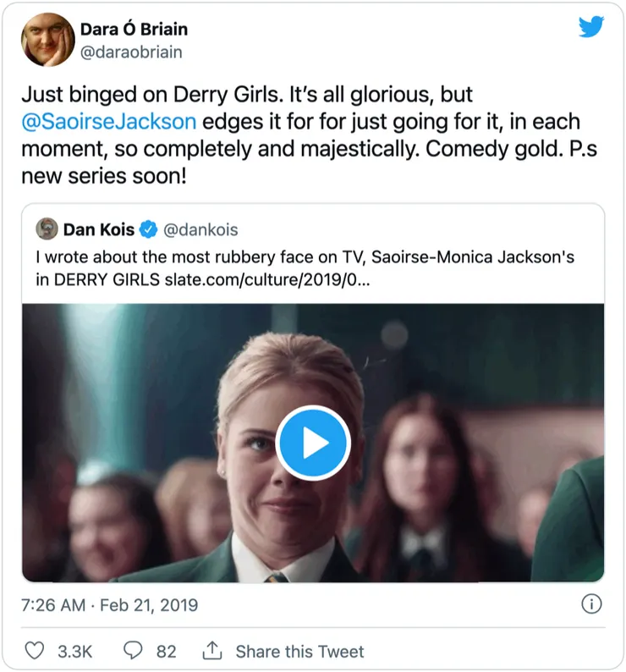Image resolution: width=626 pixels, height=672 pixels.
Task: Like the tweet with the heart icon
Action: coord(34,651)
